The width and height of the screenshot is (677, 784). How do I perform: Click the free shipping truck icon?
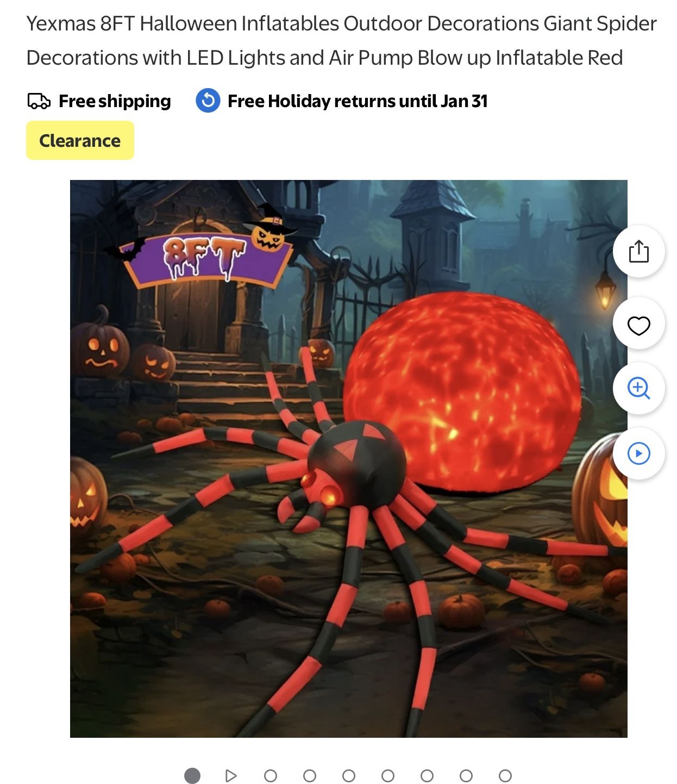click(x=39, y=101)
